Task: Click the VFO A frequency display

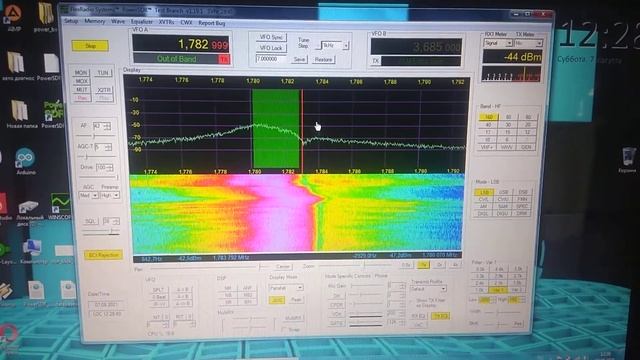Action: [x=181, y=44]
